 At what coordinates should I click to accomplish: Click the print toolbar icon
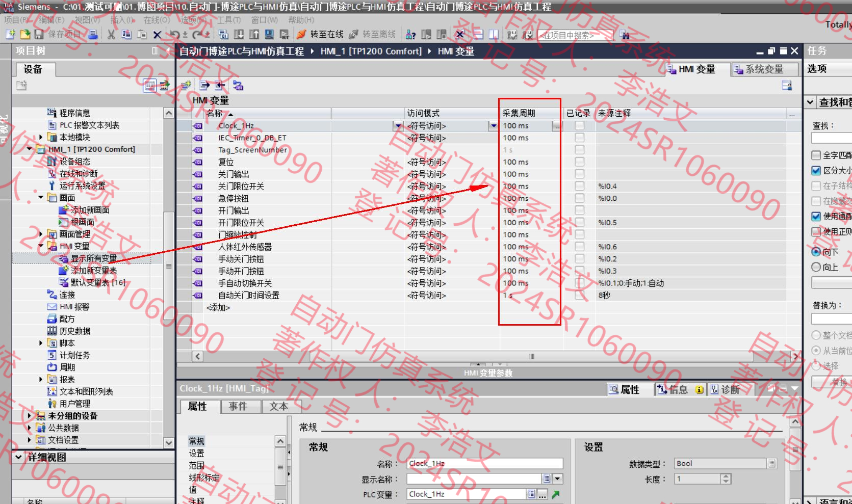tap(93, 35)
